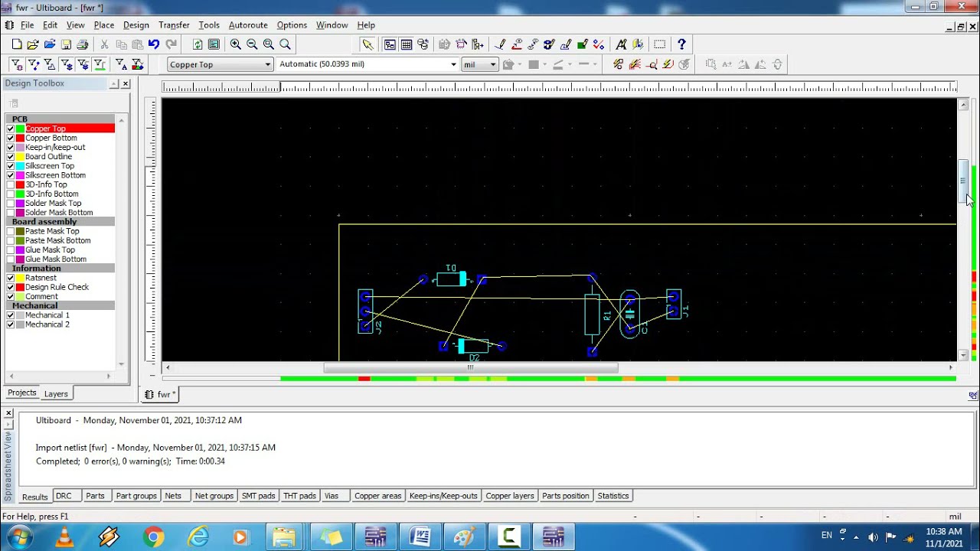Open help with the question mark icon
Image resolution: width=980 pixels, height=551 pixels.
(681, 44)
